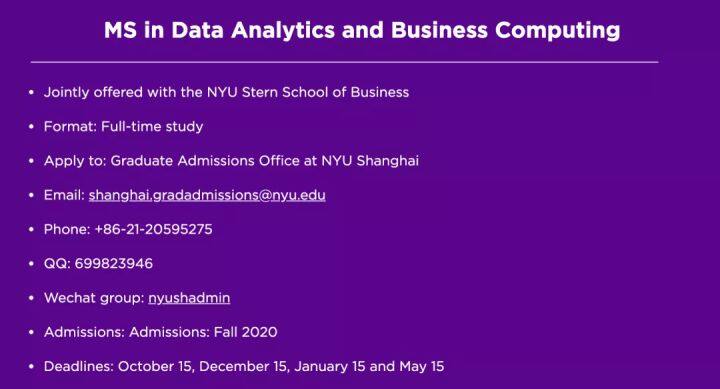Open the shanghai.gradadmissions@nyu.edu email link
720x389 pixels.
(x=207, y=195)
